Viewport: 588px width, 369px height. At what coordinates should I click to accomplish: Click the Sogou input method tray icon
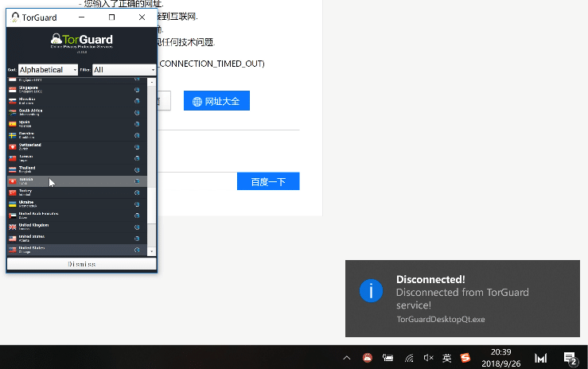[x=465, y=358]
